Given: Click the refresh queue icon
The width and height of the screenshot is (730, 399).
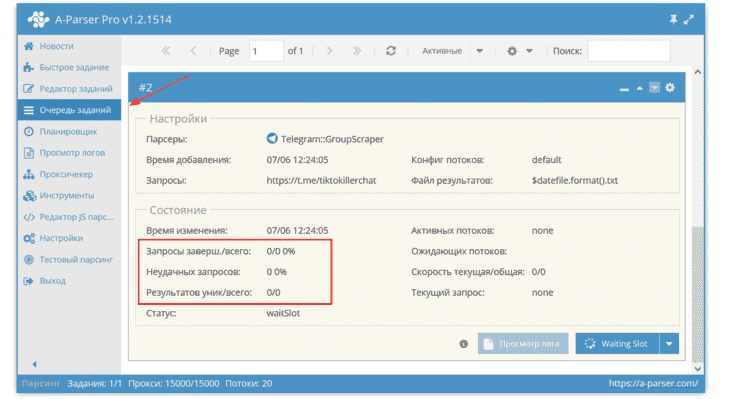Looking at the screenshot, I should [x=391, y=51].
